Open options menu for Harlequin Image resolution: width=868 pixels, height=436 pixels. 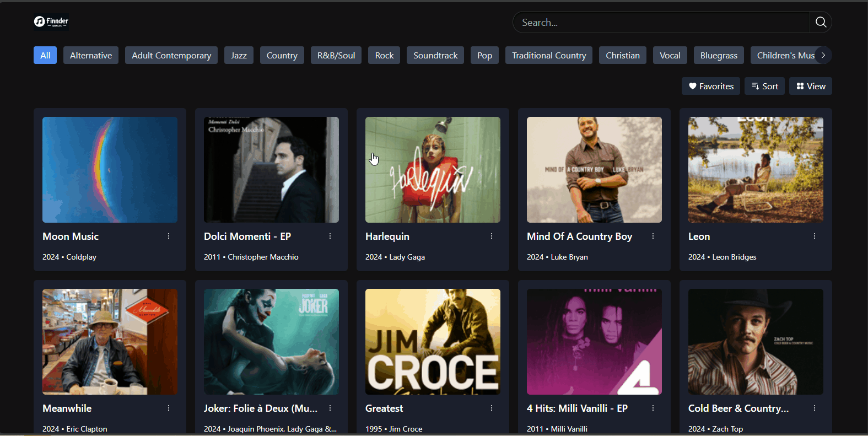(x=492, y=236)
